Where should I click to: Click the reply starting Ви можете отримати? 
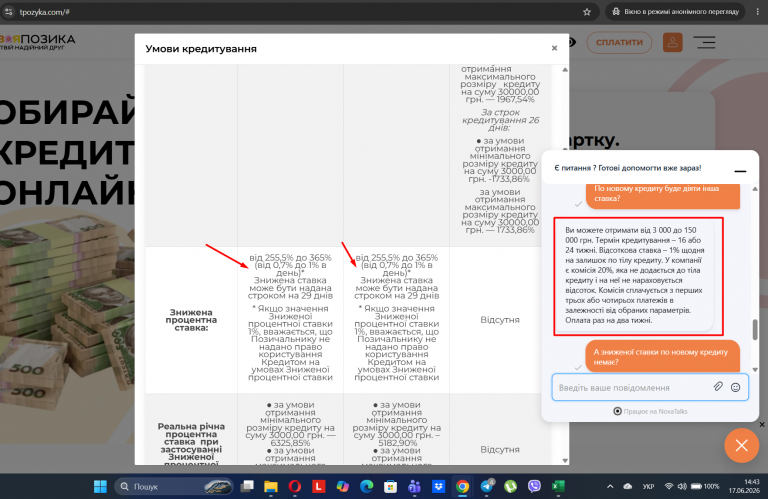(x=635, y=275)
